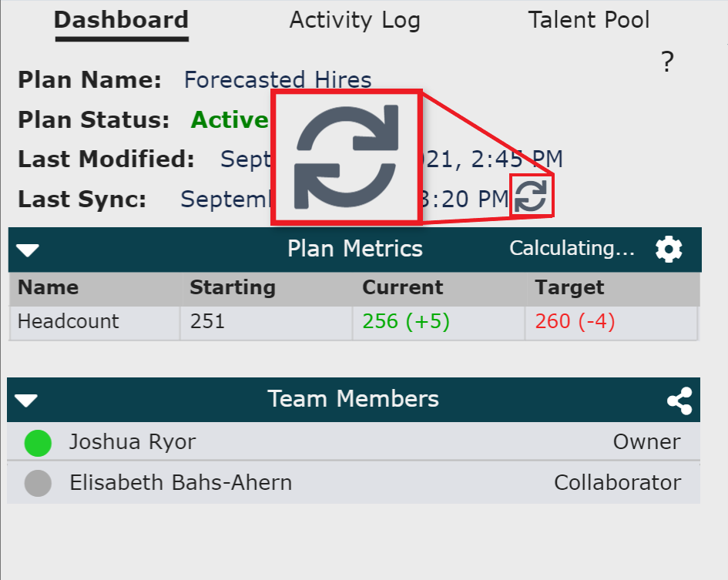Click the green Current headcount value 256
Viewport: 728px width, 580px height.
[x=404, y=321]
